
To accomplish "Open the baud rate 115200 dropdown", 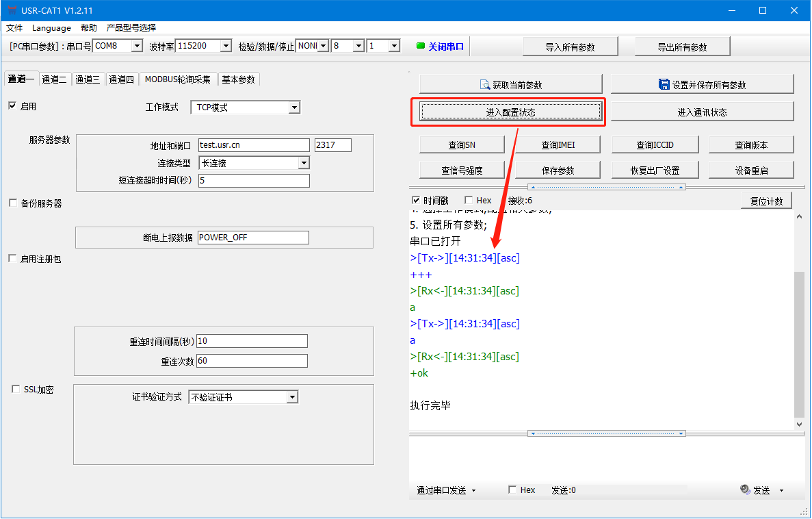I will point(226,46).
